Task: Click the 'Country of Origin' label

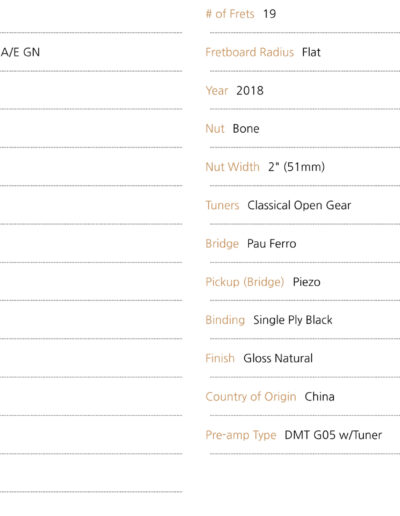Action: coord(251,397)
